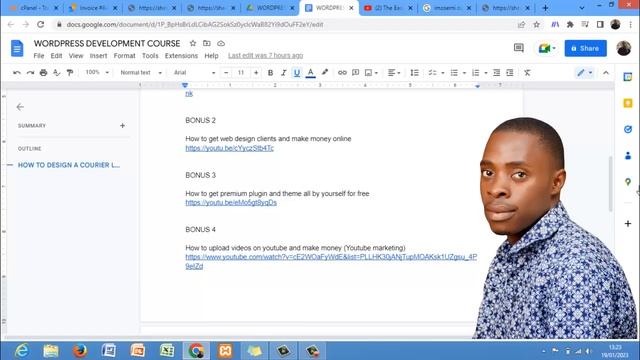Click the add comment icon in toolbar
Viewport: 640px width, 360px height.
pos(356,73)
